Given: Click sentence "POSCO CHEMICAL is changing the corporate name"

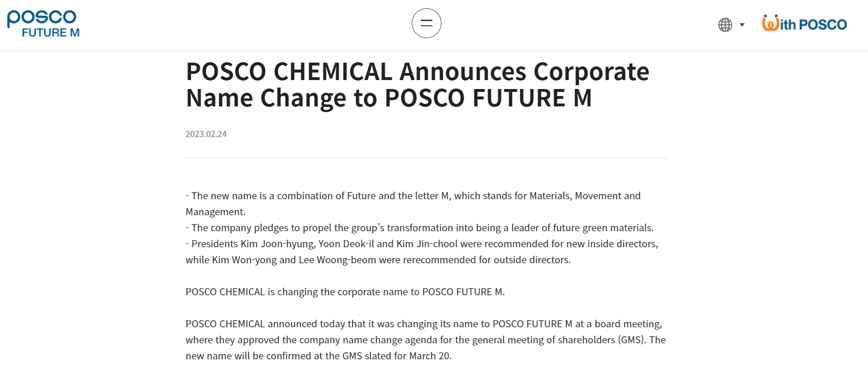Looking at the screenshot, I should [345, 292].
